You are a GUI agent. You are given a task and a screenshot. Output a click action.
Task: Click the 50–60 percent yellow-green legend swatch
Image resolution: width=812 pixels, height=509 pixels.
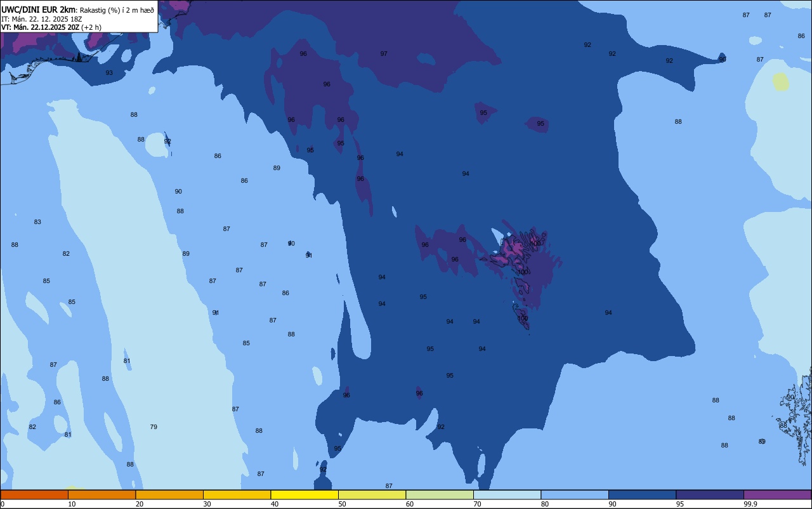[372, 494]
